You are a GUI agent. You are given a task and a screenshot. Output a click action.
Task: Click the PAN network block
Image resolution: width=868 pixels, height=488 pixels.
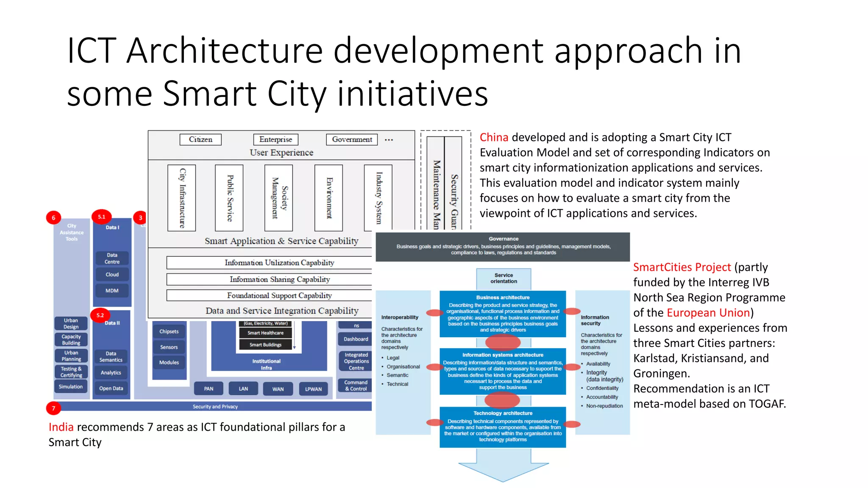point(209,389)
